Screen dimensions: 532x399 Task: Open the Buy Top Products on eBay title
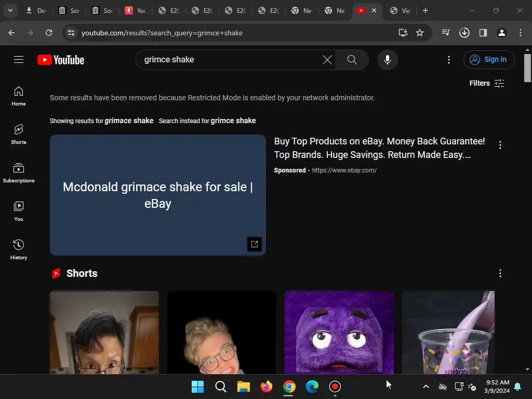(379, 148)
